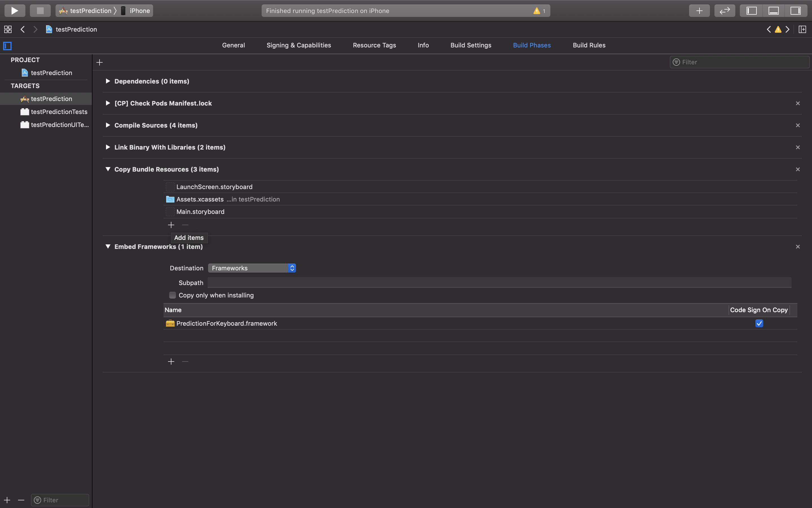812x508 pixels.
Task: Click the testPrediction jump bar item
Action: (71, 29)
